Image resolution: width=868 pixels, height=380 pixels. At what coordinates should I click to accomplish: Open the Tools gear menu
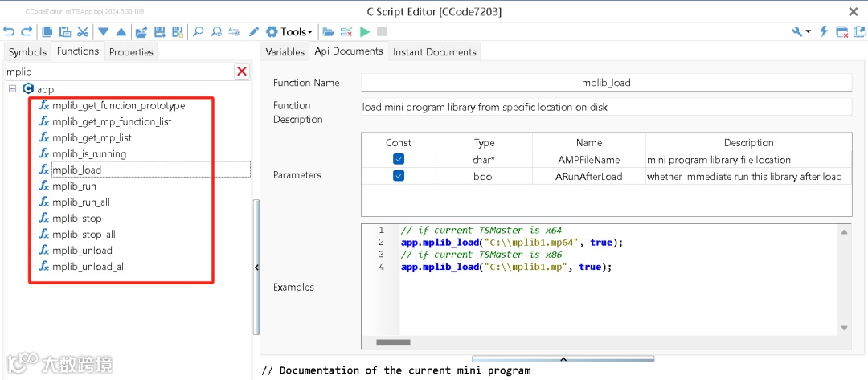coord(289,31)
